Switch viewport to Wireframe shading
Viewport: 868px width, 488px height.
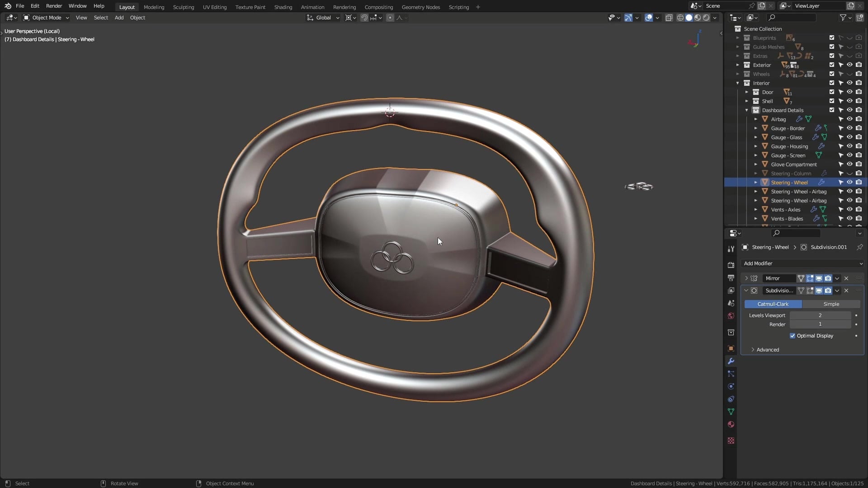(x=680, y=18)
